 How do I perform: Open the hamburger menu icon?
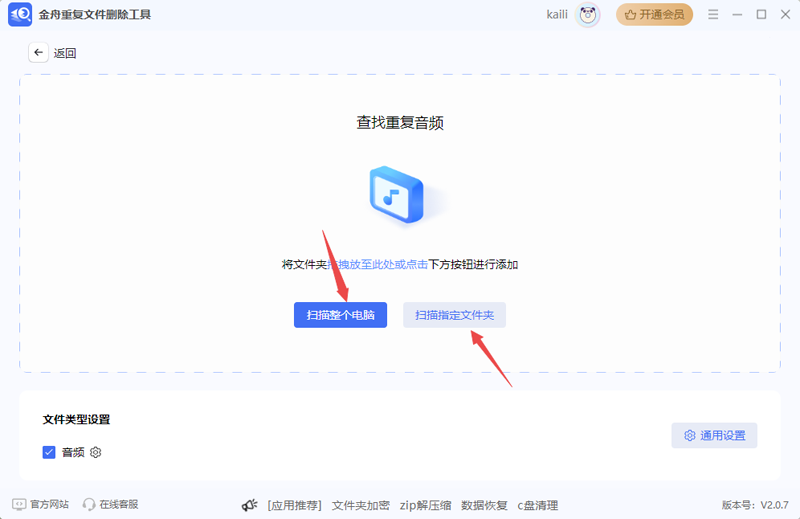(713, 15)
